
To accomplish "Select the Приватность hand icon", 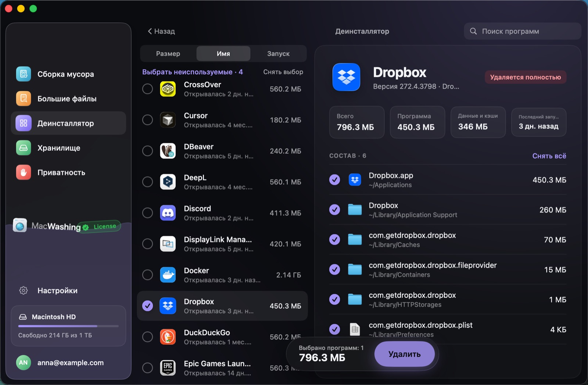I will pyautogui.click(x=24, y=172).
